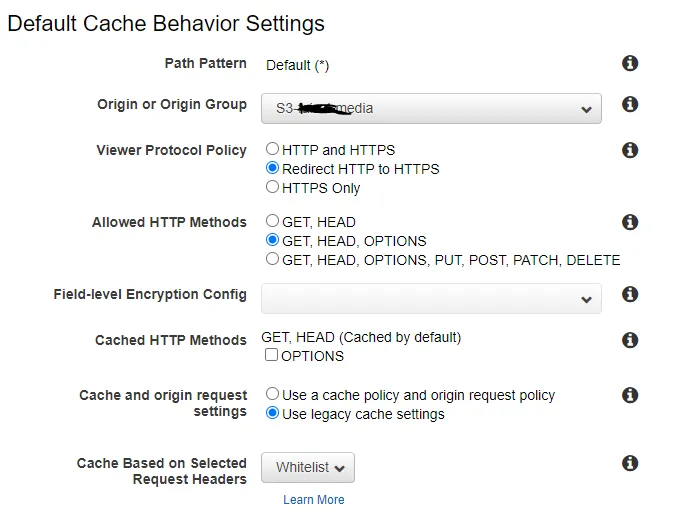Screen dimensions: 694x523
Task: Choose HTTPS Only viewer protocol
Action: (272, 187)
